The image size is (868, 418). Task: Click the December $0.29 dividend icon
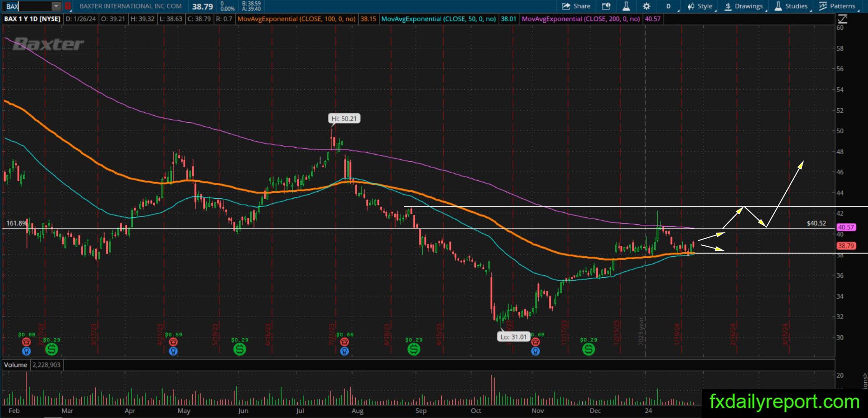click(588, 349)
